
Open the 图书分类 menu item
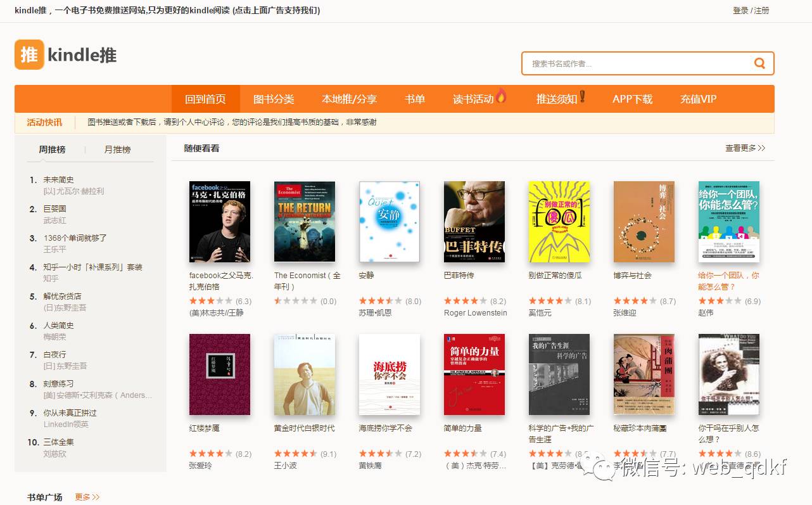(274, 99)
